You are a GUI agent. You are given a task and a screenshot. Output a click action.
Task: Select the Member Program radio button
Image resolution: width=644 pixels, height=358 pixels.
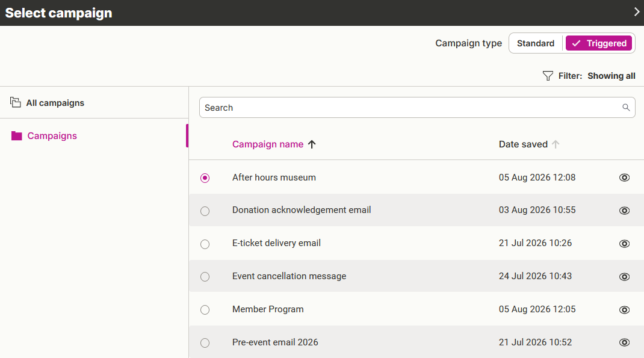pos(205,310)
